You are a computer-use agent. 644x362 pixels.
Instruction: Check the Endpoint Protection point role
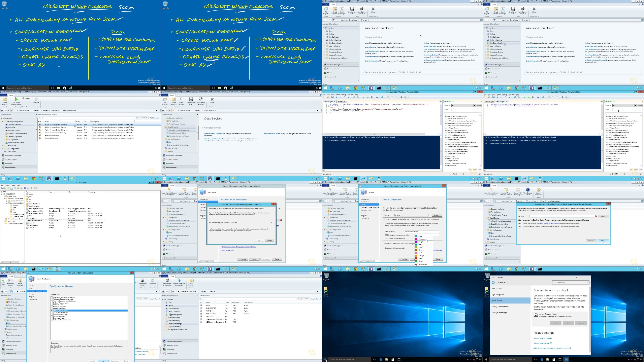(52, 303)
